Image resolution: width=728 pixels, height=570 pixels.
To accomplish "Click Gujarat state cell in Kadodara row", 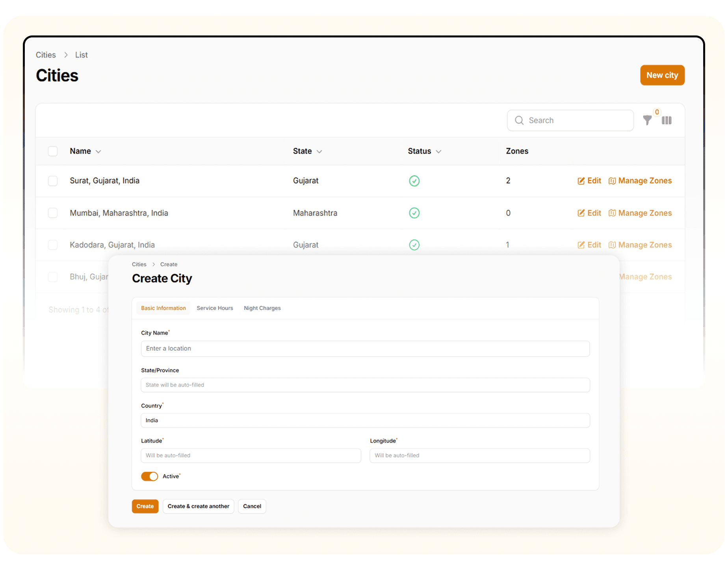I will [x=306, y=245].
